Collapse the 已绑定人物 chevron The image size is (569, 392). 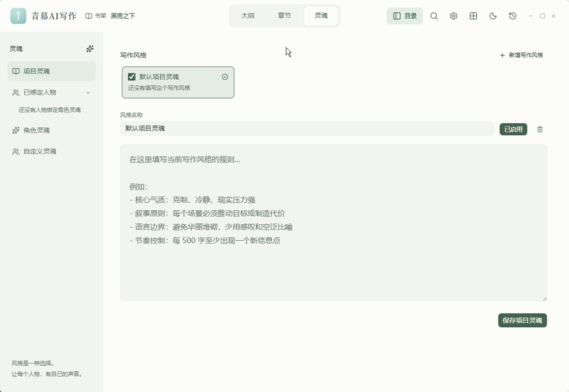(x=88, y=93)
